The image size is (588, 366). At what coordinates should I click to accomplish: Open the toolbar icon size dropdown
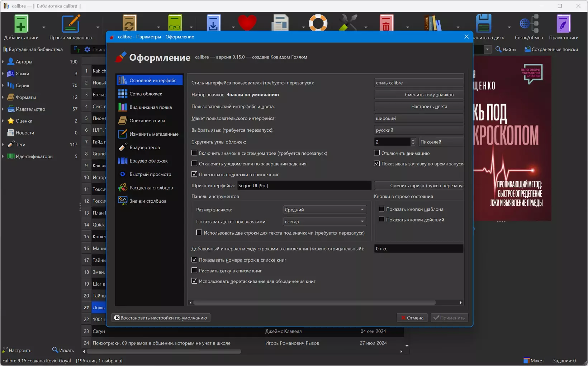(324, 210)
